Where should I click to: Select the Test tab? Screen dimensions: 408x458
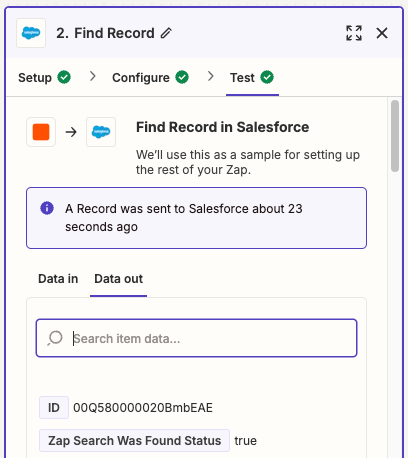tap(252, 78)
